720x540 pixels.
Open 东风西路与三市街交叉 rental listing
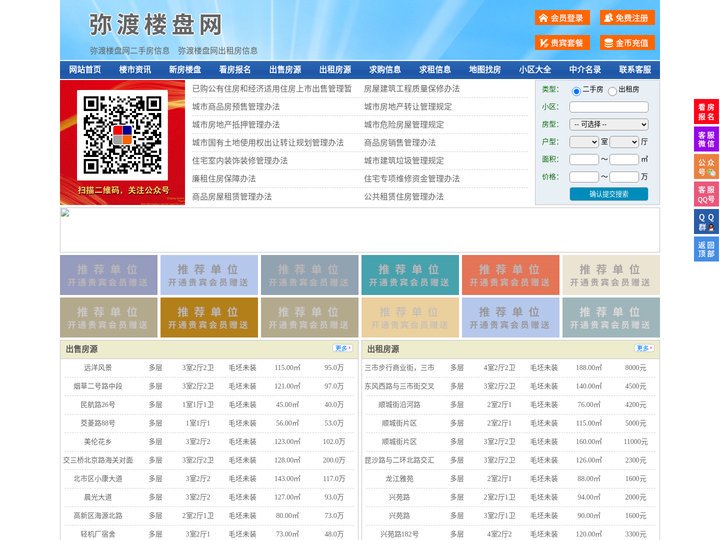(399, 386)
